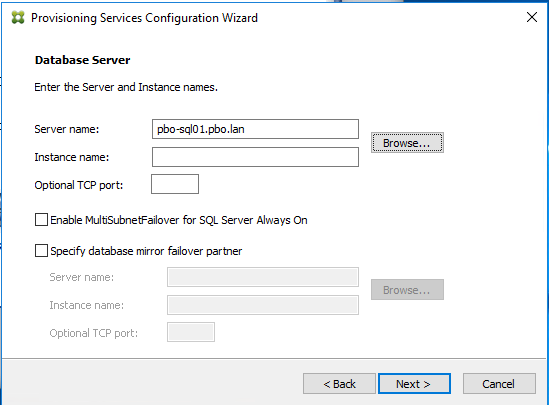Viewport: 549px width, 405px height.
Task: Click the empty Instance name field
Action: click(255, 157)
